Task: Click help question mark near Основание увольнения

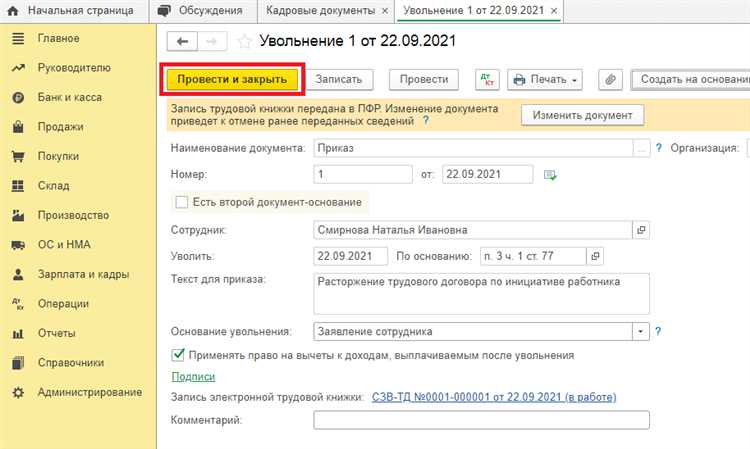Action: pyautogui.click(x=658, y=331)
